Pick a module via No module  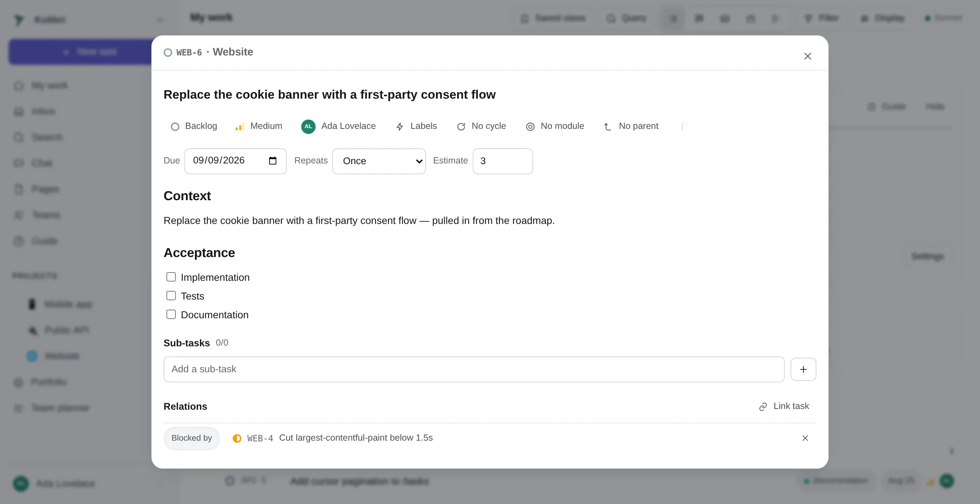(x=555, y=126)
